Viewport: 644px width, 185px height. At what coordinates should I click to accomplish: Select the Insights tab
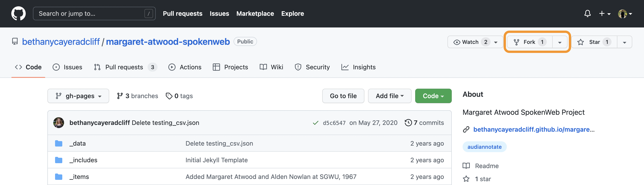(358, 67)
